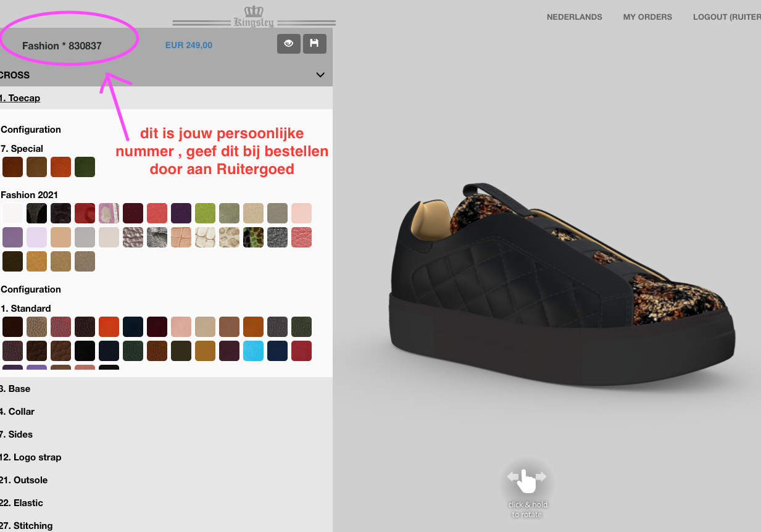Switch language via NEDERLANDS menu item
761x532 pixels.
pos(575,17)
